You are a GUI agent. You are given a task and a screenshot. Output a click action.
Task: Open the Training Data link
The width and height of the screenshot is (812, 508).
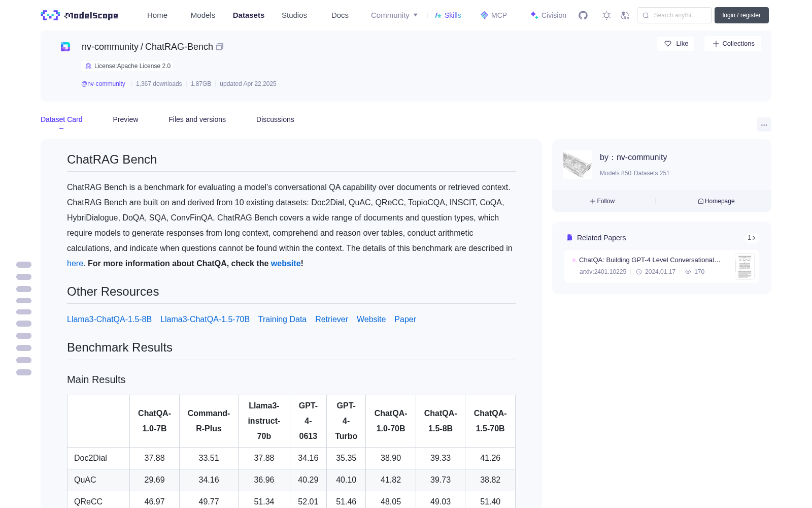coord(282,319)
